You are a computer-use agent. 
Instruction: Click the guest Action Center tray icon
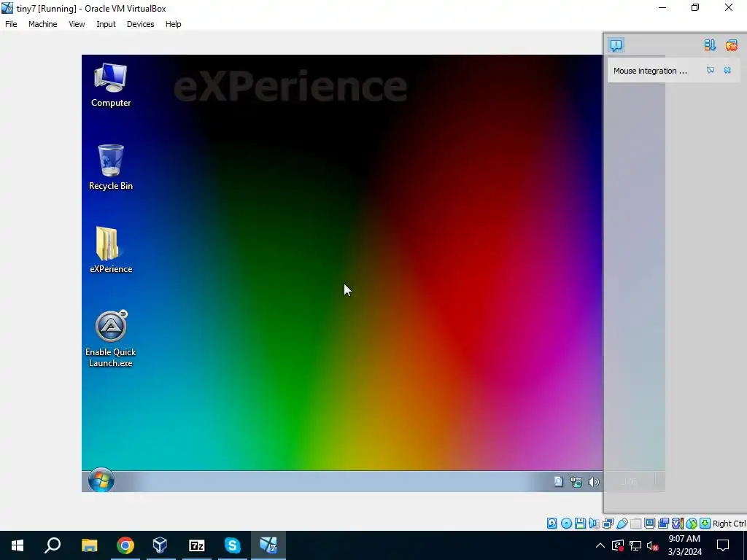click(x=558, y=482)
